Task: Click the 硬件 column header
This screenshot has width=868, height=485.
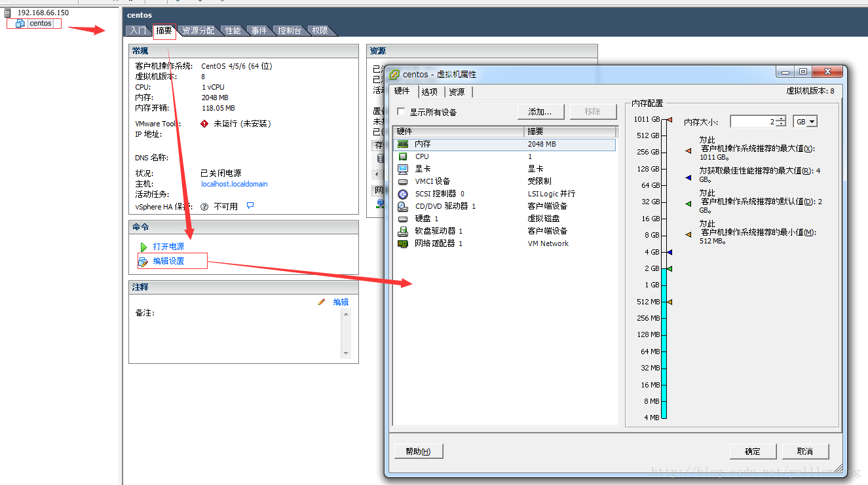Action: pyautogui.click(x=459, y=132)
